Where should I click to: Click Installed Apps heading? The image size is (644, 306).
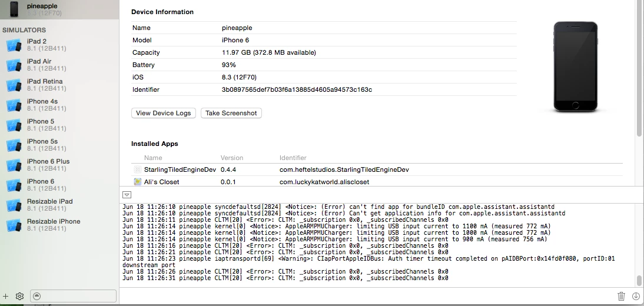pyautogui.click(x=154, y=144)
